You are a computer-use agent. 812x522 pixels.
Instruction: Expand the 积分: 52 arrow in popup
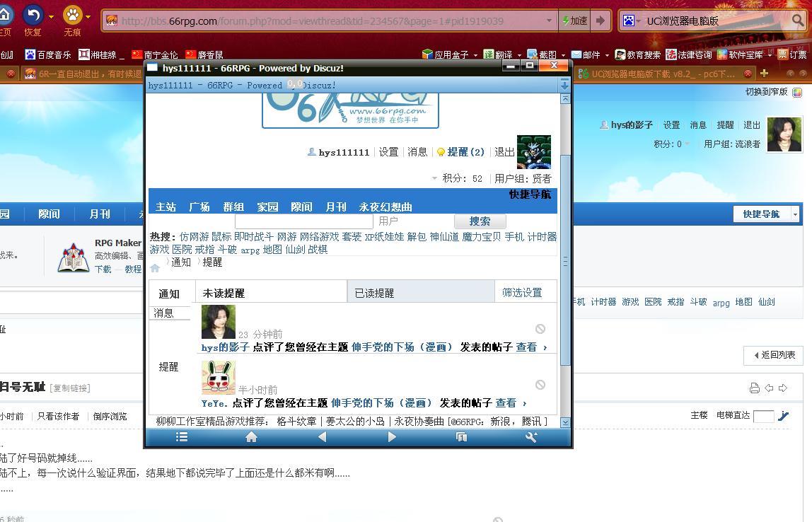point(434,178)
